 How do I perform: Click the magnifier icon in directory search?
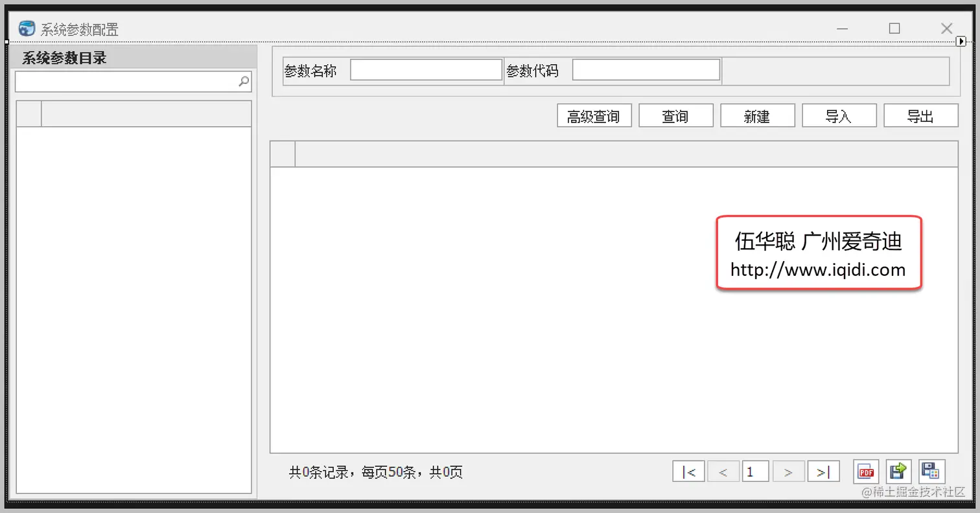pos(244,82)
